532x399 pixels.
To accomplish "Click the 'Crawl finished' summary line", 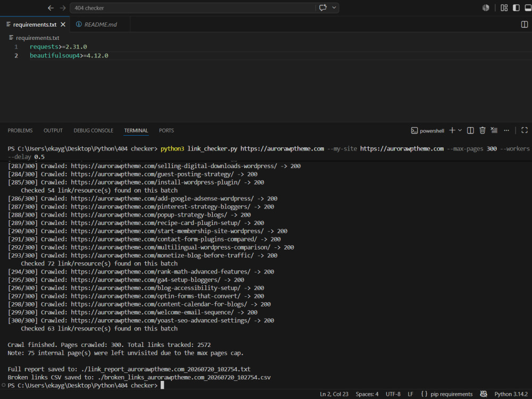I will pyautogui.click(x=109, y=345).
